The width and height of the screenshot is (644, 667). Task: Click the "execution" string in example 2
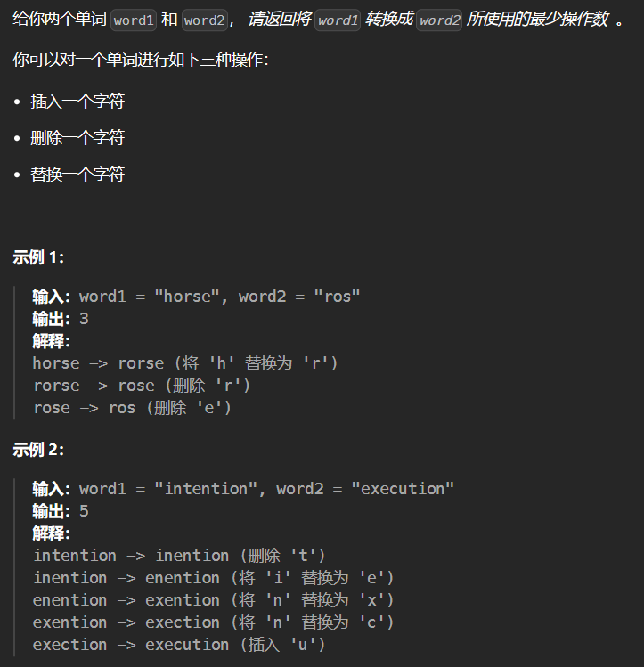(x=403, y=489)
